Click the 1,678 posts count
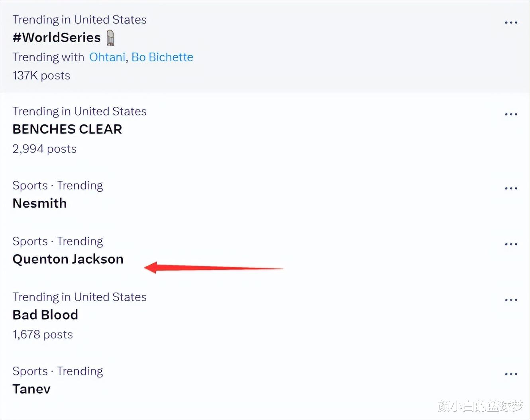 point(43,335)
